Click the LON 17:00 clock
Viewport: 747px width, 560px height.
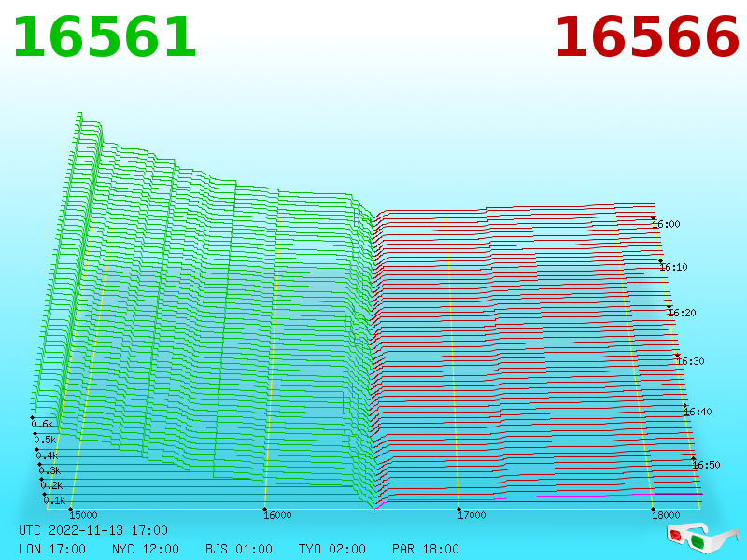52,549
